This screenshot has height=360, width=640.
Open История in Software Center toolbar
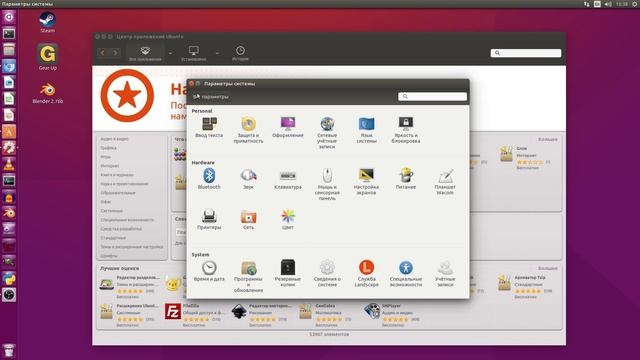tap(240, 53)
